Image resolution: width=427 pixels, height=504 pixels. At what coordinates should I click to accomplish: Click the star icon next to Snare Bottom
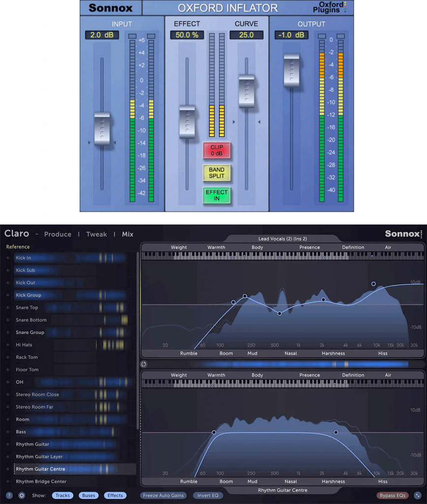tap(8, 320)
